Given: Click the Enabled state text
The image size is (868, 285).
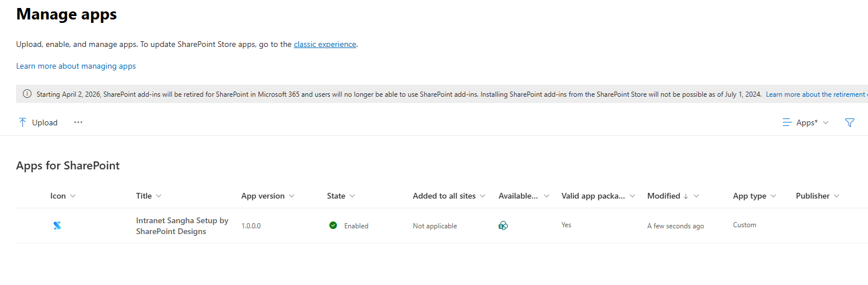Looking at the screenshot, I should tap(356, 226).
